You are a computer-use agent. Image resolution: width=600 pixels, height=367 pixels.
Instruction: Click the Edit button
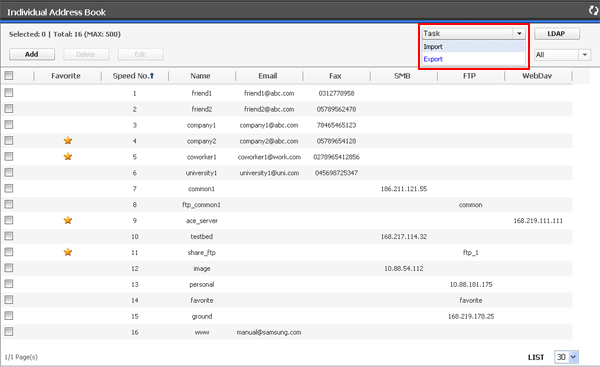140,54
